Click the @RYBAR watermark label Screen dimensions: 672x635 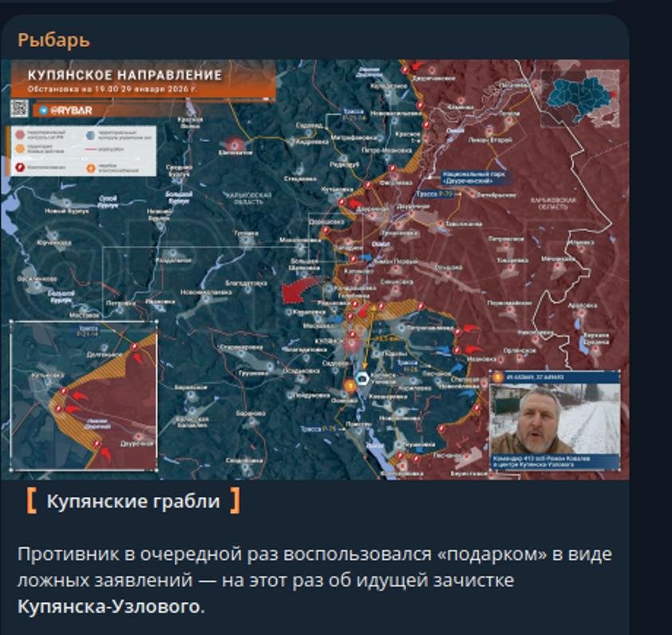click(71, 110)
